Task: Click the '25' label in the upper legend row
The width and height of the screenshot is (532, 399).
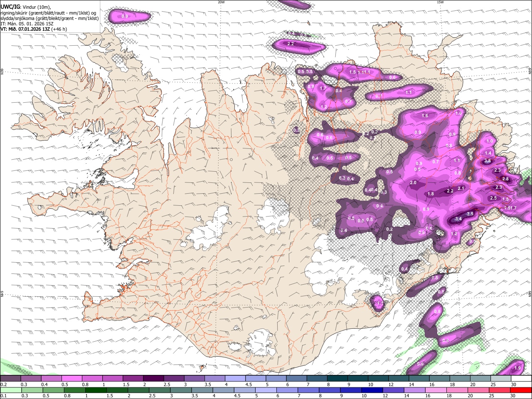Action: point(494,384)
